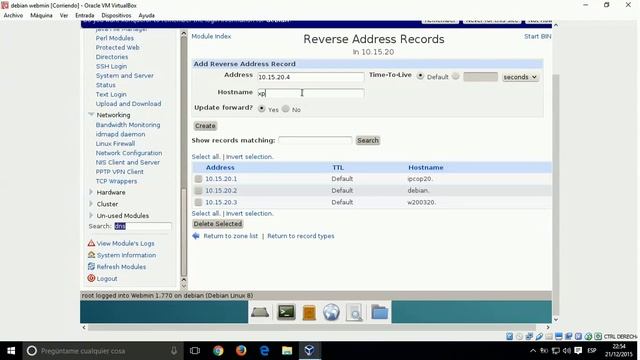
Task: Check the box for record 10.15.20.1
Action: click(198, 179)
